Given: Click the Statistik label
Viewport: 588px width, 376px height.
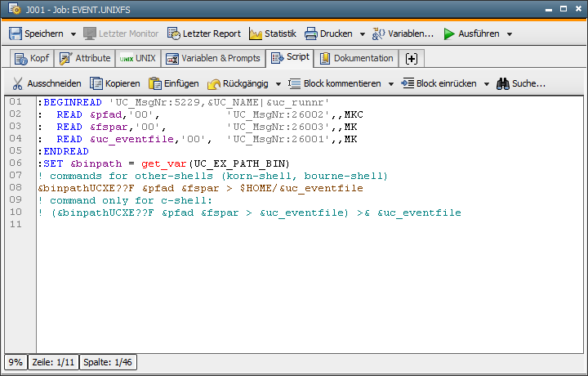Looking at the screenshot, I should (x=280, y=34).
